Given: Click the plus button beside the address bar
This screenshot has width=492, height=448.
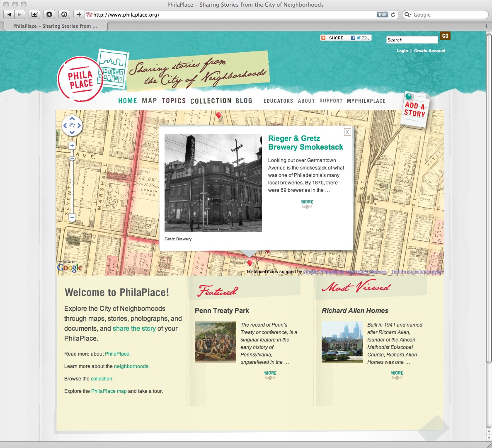Looking at the screenshot, I should click(x=79, y=15).
